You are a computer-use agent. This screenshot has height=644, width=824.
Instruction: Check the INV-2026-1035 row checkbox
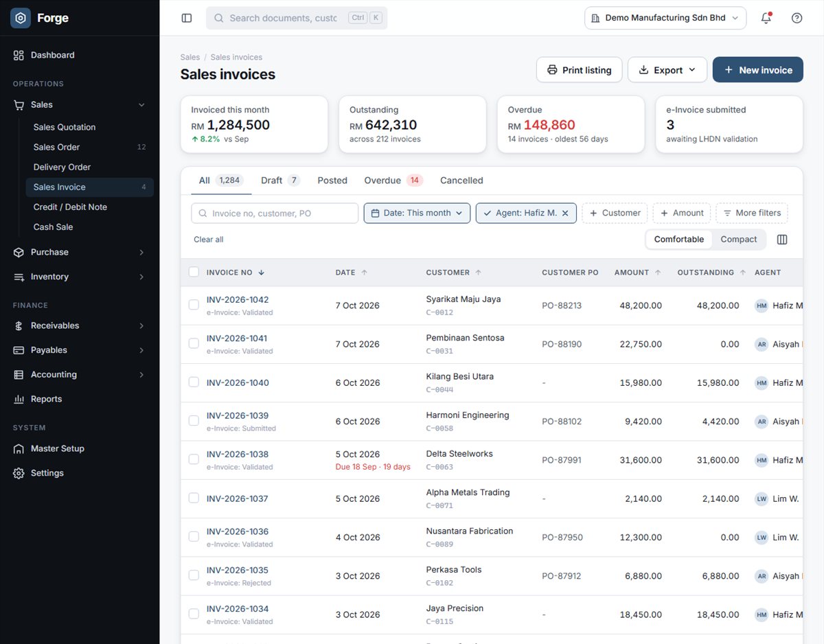(x=194, y=575)
